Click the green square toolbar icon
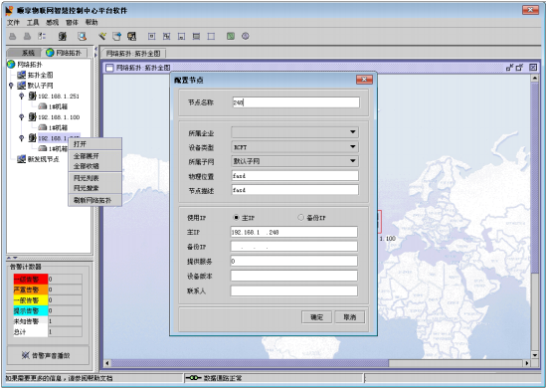Viewport: 548px width, 390px height. [x=231, y=36]
